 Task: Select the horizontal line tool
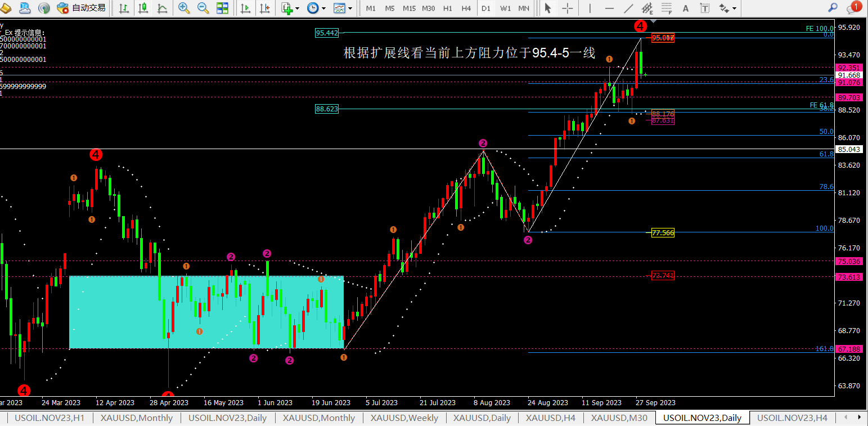609,8
